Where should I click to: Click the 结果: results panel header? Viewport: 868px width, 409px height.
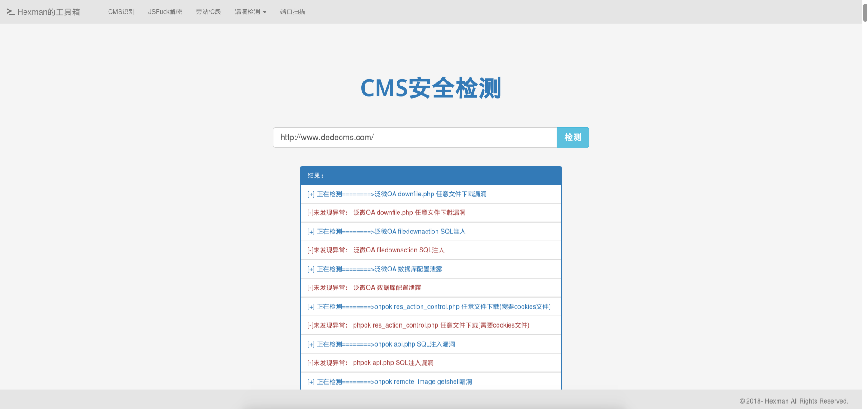click(x=314, y=175)
